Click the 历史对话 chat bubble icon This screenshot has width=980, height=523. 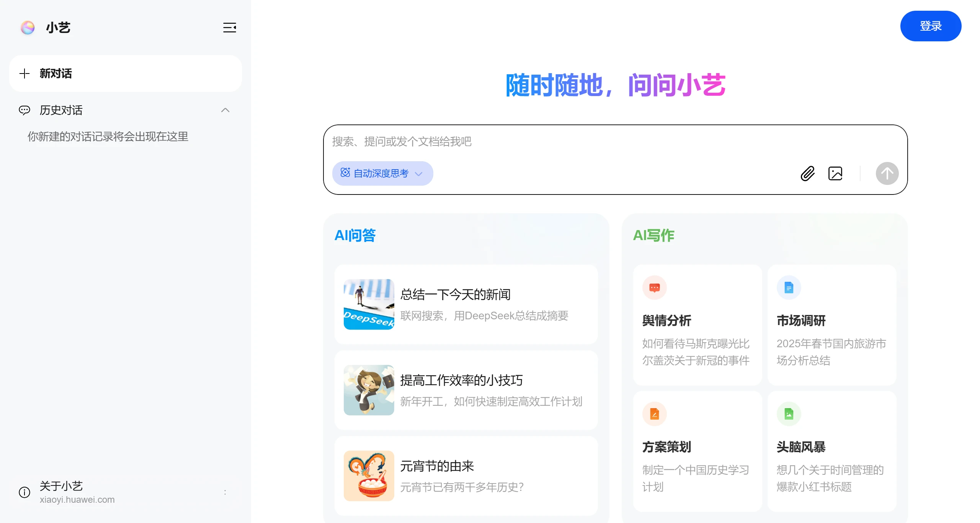click(x=24, y=110)
